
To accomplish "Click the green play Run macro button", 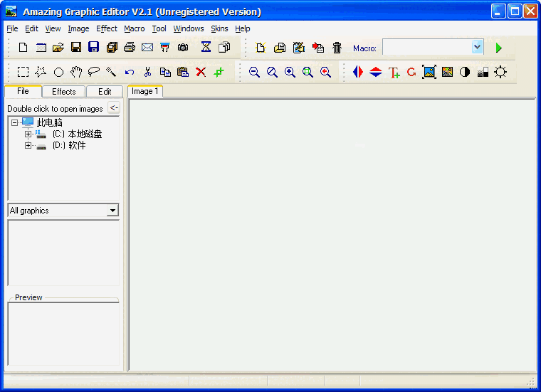I will [498, 48].
